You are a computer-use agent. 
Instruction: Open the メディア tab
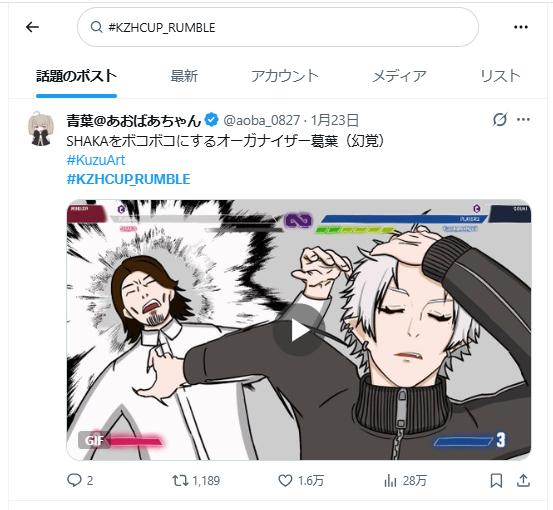(400, 76)
